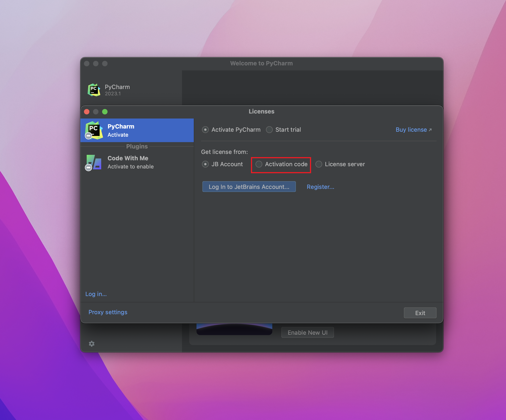Select the Code With Me plugin entry
Image resolution: width=506 pixels, height=420 pixels.
coord(137,162)
